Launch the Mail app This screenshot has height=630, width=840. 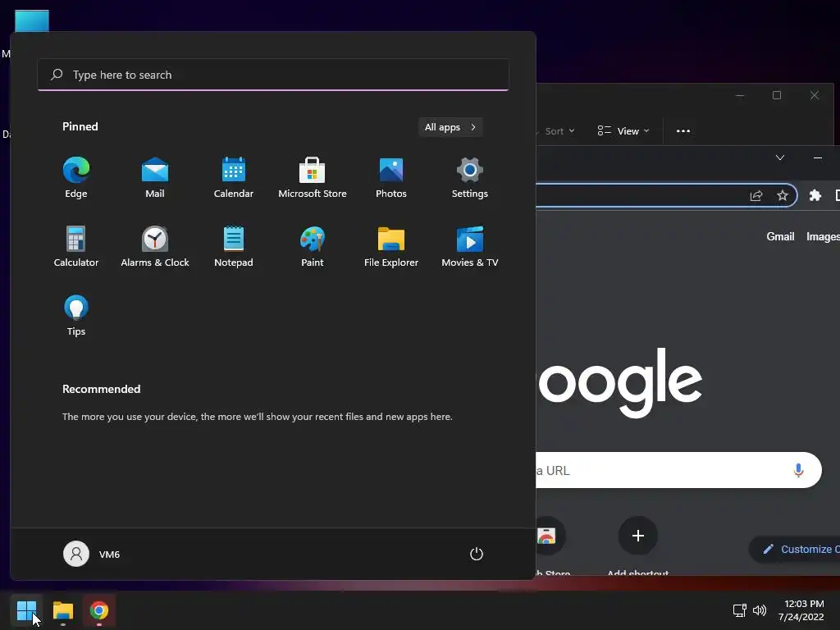(x=155, y=178)
